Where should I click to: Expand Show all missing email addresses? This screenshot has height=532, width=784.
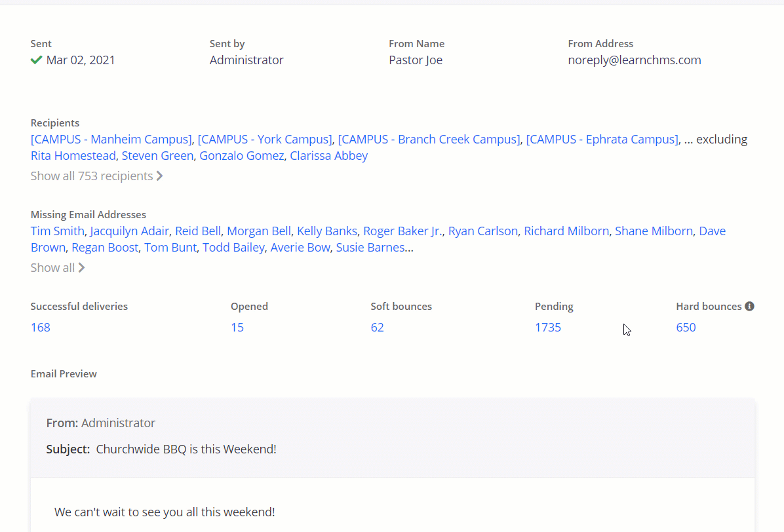tap(58, 268)
